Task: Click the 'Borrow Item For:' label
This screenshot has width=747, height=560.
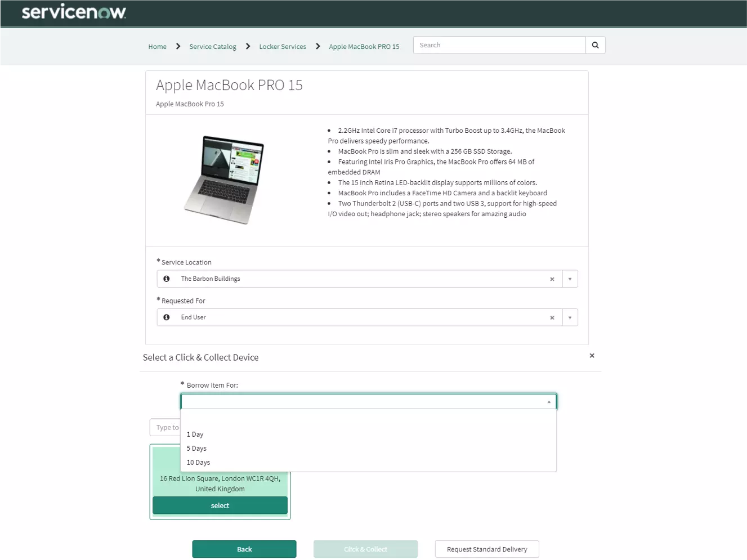Action: tap(212, 386)
